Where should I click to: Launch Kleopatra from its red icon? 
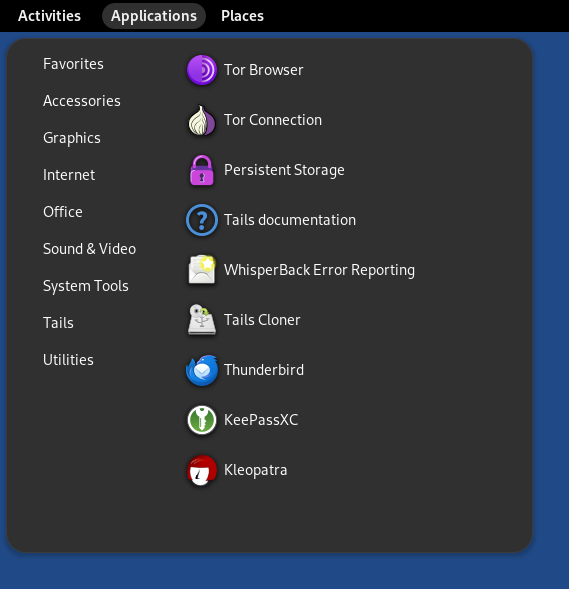coord(202,470)
